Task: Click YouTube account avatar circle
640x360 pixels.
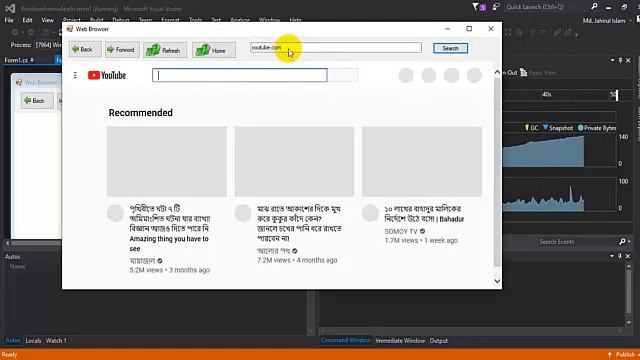Action: coord(474,75)
